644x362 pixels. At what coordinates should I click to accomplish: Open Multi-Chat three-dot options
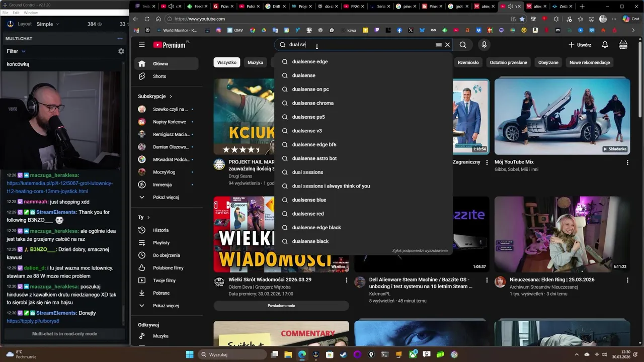[x=120, y=39]
